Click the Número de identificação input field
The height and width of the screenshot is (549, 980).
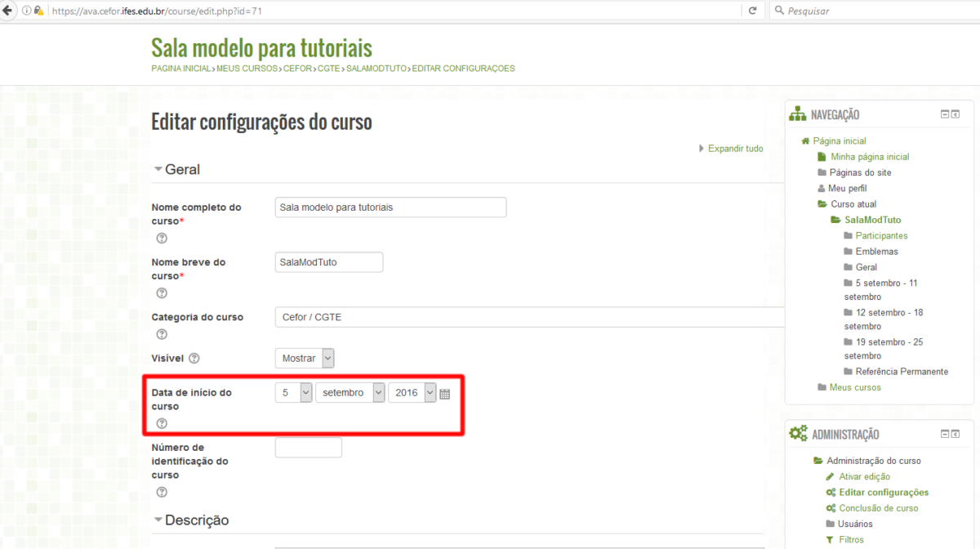308,447
